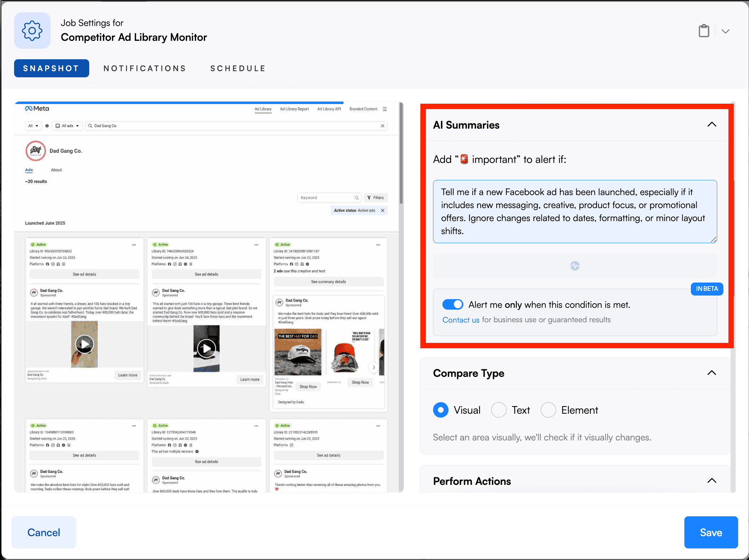749x560 pixels.
Task: Open the Filters button
Action: 376,198
